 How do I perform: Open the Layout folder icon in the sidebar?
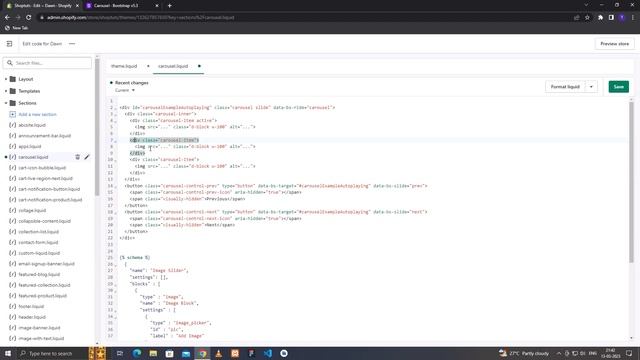(13, 79)
